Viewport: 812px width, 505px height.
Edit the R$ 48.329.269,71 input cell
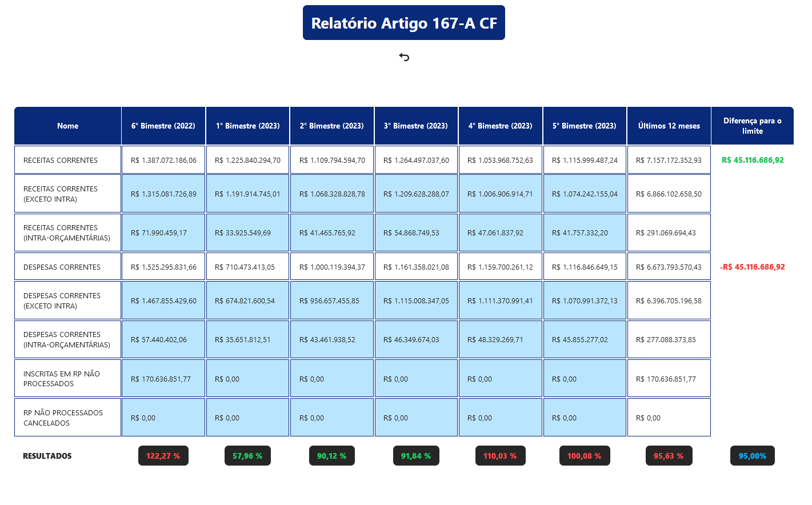pyautogui.click(x=501, y=339)
